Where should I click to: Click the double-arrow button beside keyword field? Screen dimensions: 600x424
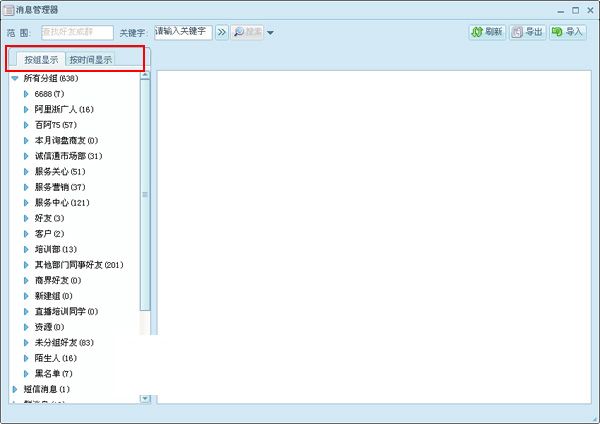tap(222, 32)
